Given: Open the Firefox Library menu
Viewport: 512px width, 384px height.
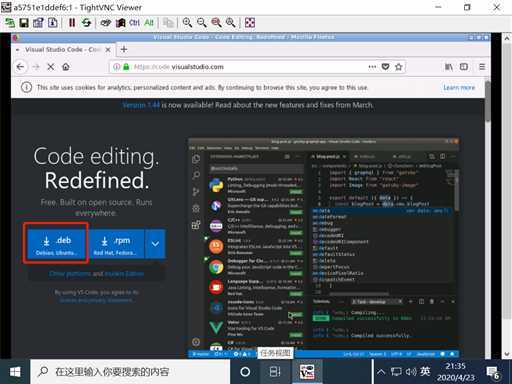Looking at the screenshot, I should pos(449,67).
